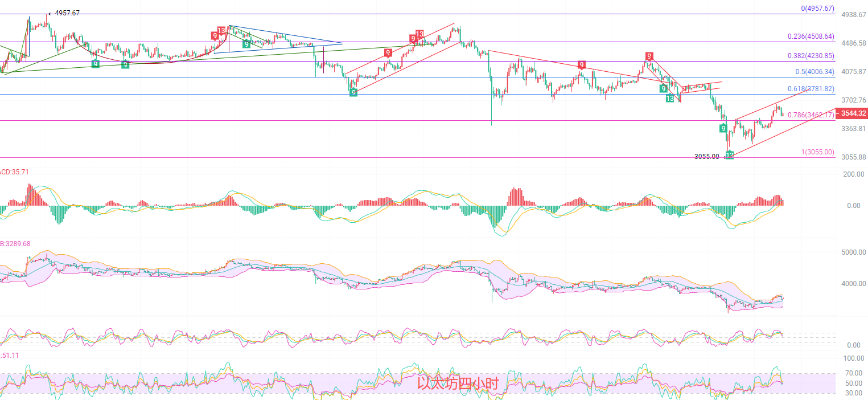Click the leftmost red 13 sequential marker
868x400 pixels.
[221, 30]
